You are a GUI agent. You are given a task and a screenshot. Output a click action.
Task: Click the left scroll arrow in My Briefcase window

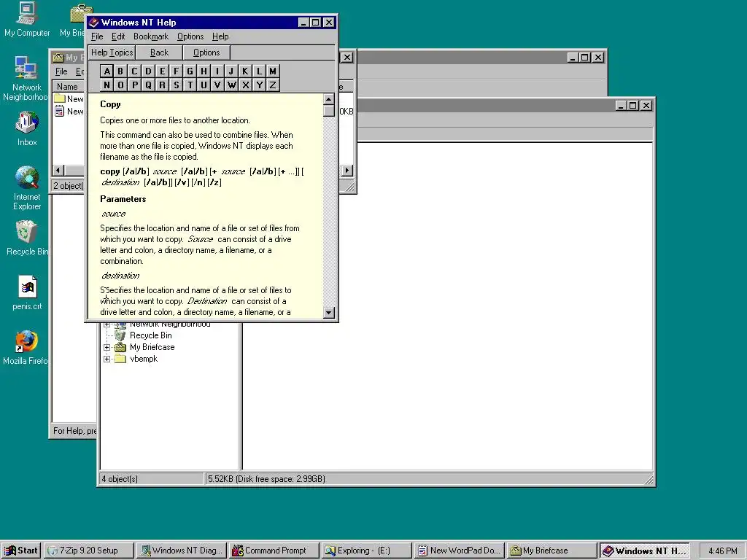(58, 170)
